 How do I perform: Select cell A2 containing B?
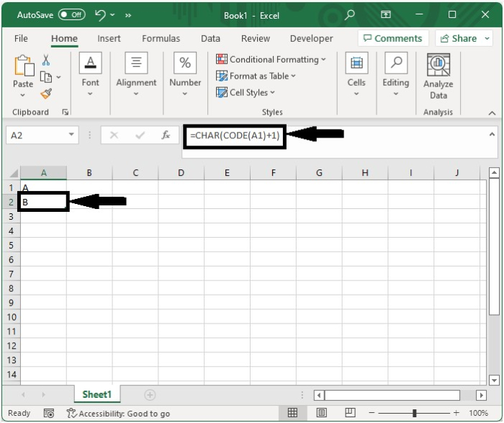click(x=43, y=202)
